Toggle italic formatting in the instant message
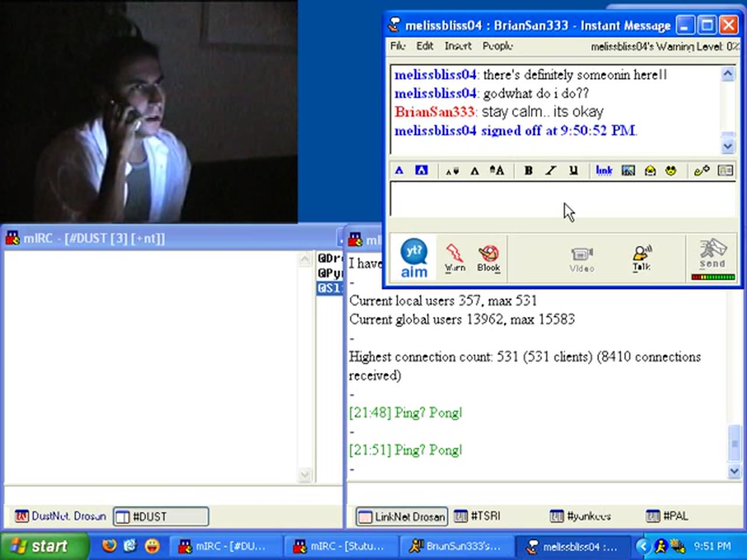This screenshot has height=560, width=747. click(550, 170)
